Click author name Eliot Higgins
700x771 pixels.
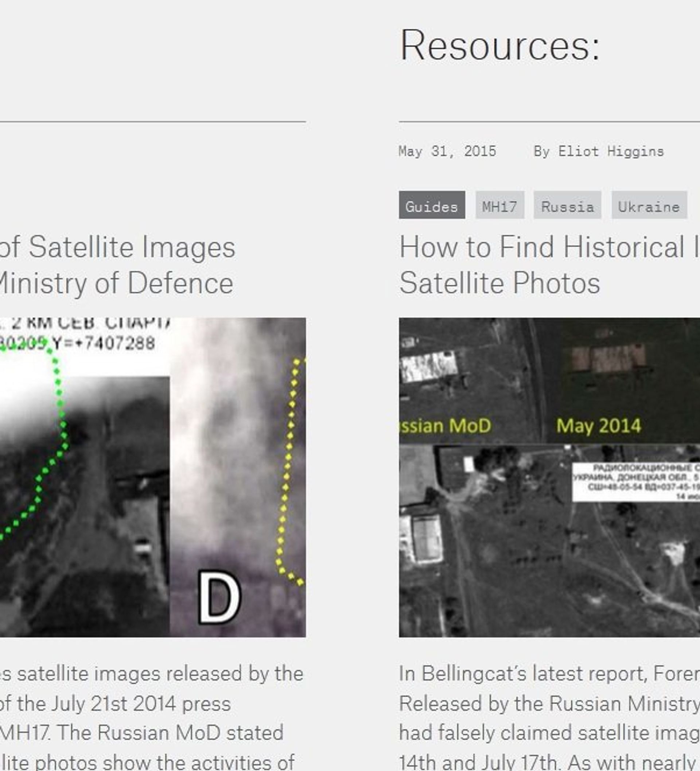(611, 151)
